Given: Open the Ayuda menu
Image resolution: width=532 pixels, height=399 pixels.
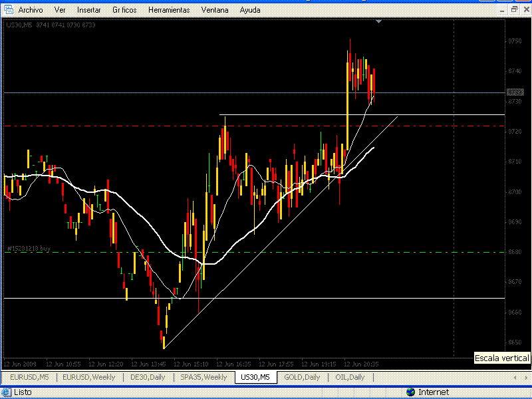Looking at the screenshot, I should pos(250,10).
